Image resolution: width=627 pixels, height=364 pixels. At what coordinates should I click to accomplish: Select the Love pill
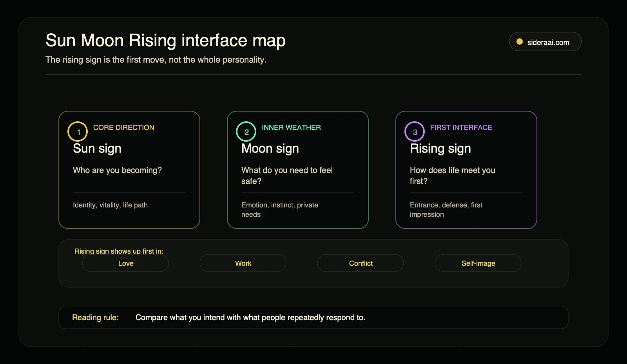[x=125, y=263]
